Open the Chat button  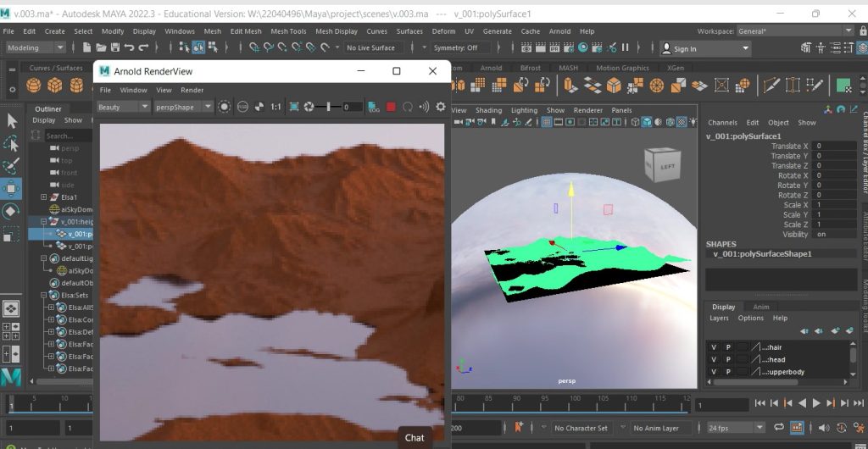(x=415, y=437)
